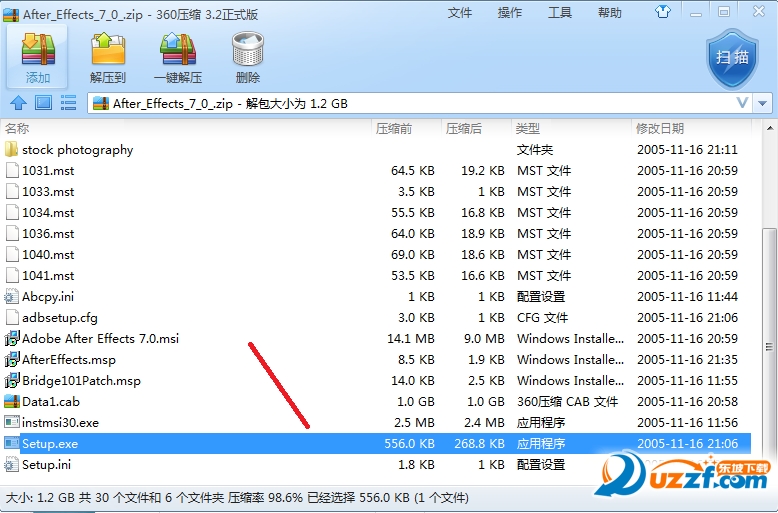Screen dimensions: 778x513
Task: Click the 扫描 scan shield button
Action: 732,59
